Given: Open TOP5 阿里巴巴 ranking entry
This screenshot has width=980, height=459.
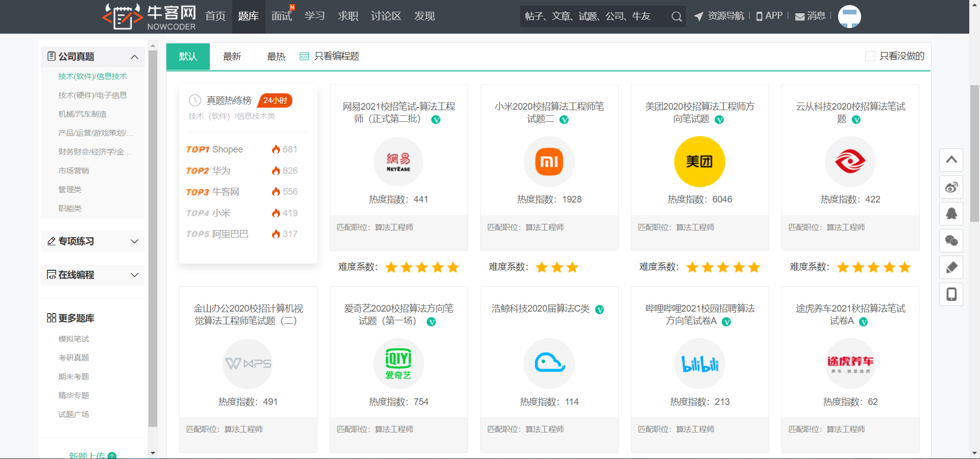Looking at the screenshot, I should [x=242, y=234].
